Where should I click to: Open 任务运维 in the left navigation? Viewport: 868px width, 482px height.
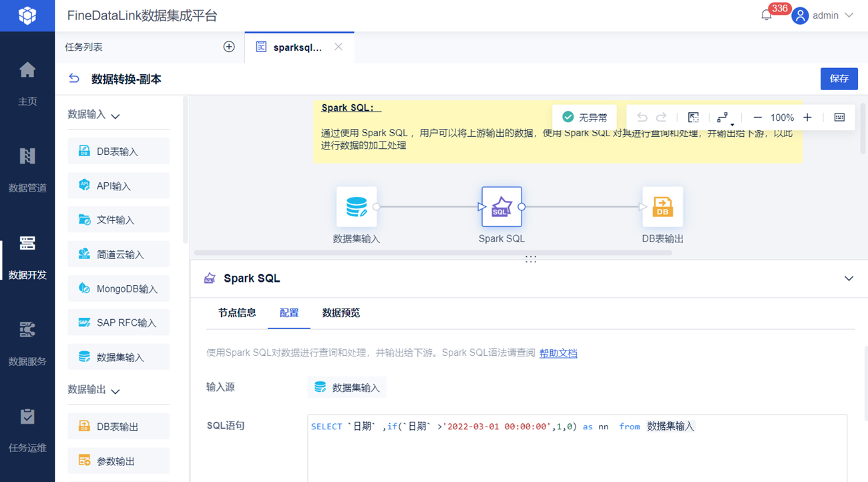click(27, 430)
